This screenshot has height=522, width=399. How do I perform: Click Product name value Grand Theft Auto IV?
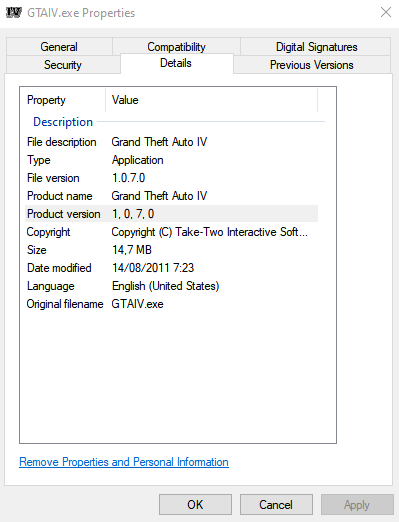click(159, 196)
